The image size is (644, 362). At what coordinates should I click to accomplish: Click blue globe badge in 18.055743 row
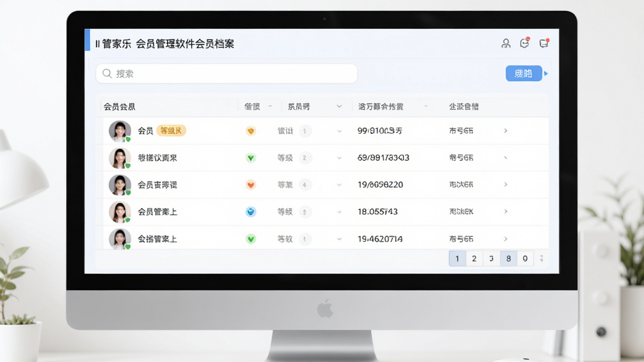250,212
